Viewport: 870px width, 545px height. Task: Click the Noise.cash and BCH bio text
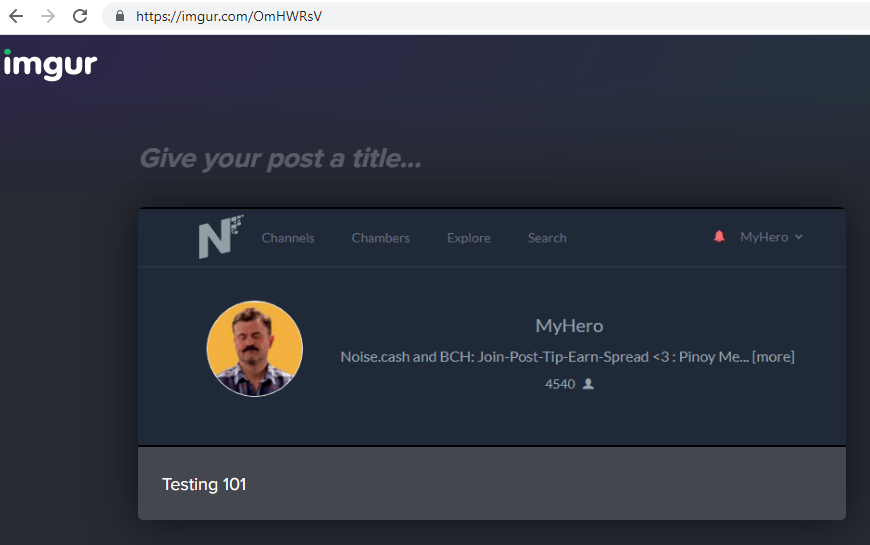tap(544, 357)
